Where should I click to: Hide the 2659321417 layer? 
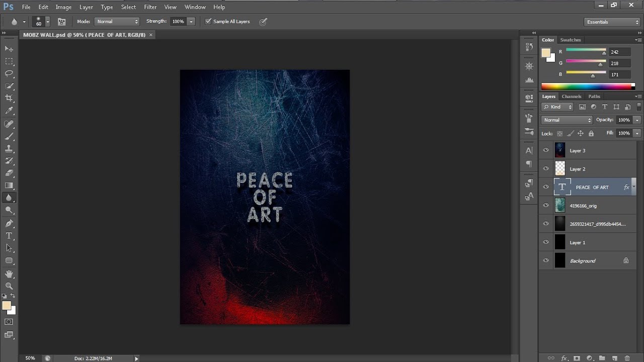pyautogui.click(x=546, y=224)
